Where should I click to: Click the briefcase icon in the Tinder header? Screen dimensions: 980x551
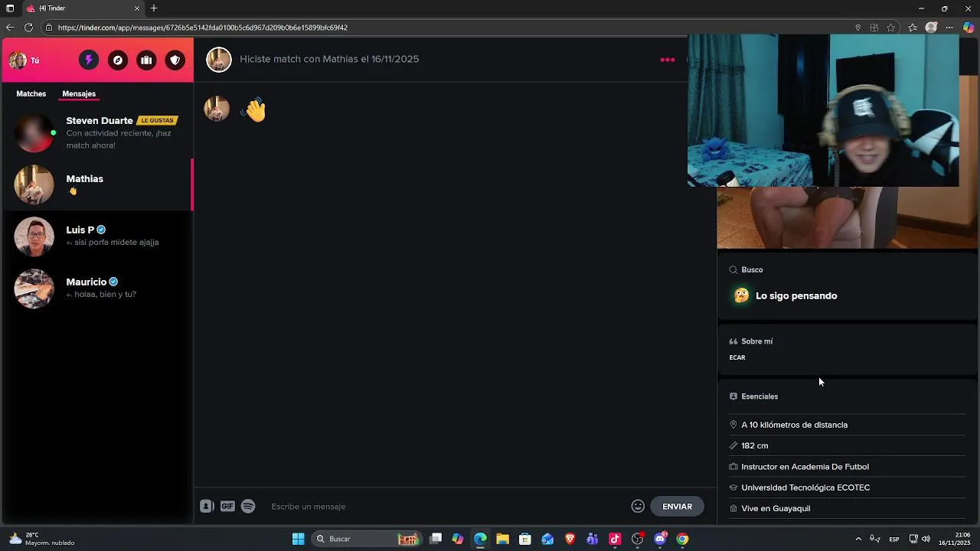146,60
